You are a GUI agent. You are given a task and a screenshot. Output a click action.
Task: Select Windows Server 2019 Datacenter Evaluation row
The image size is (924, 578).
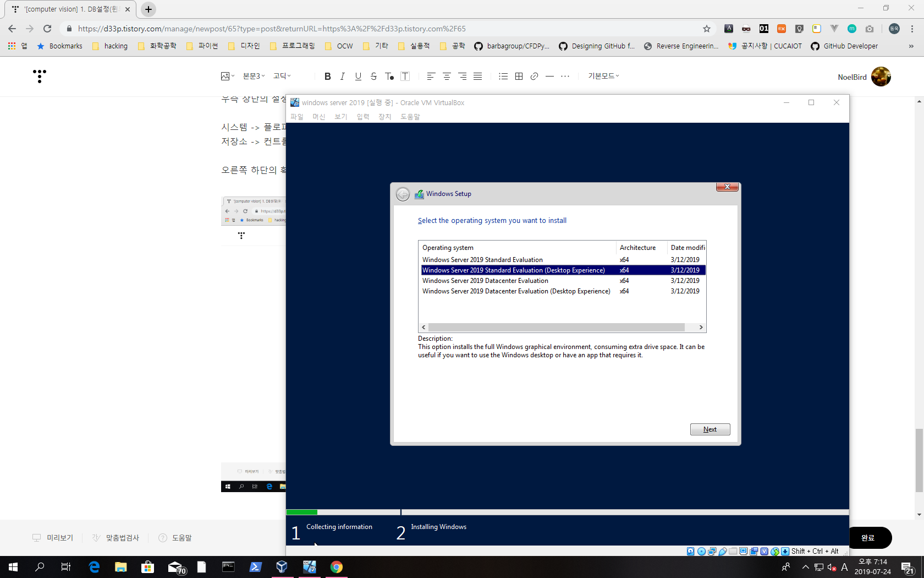click(563, 281)
